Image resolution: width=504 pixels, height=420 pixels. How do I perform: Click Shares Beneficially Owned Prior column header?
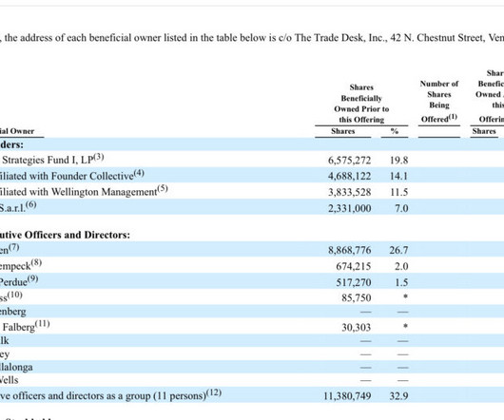click(361, 104)
